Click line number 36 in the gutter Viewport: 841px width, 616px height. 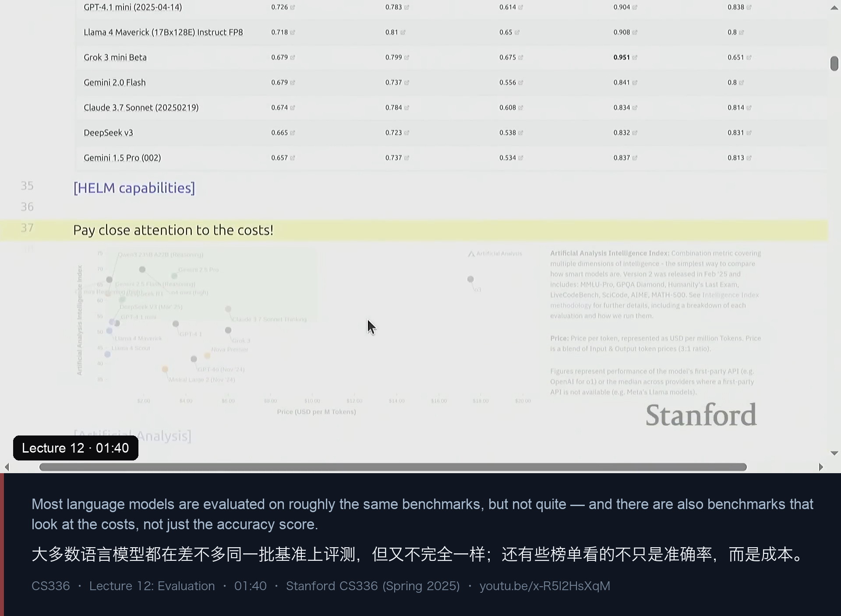27,207
